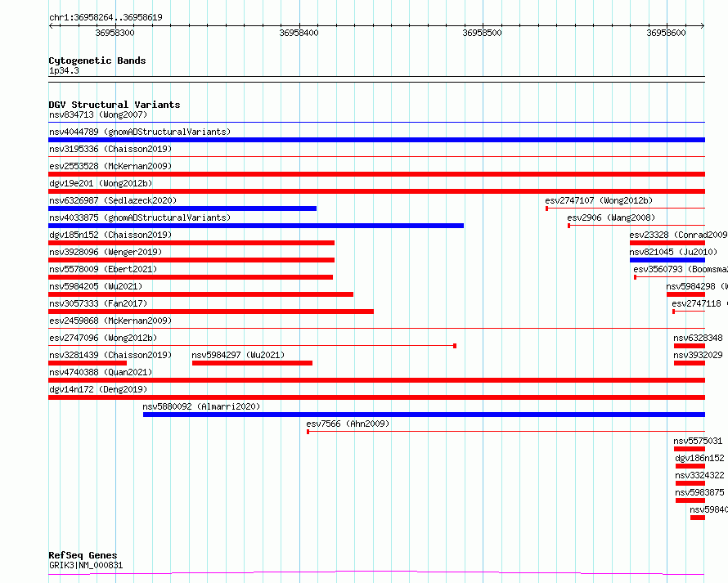Open nsv5578009 (Ebert2021) variant label
The image size is (728, 583).
(103, 269)
